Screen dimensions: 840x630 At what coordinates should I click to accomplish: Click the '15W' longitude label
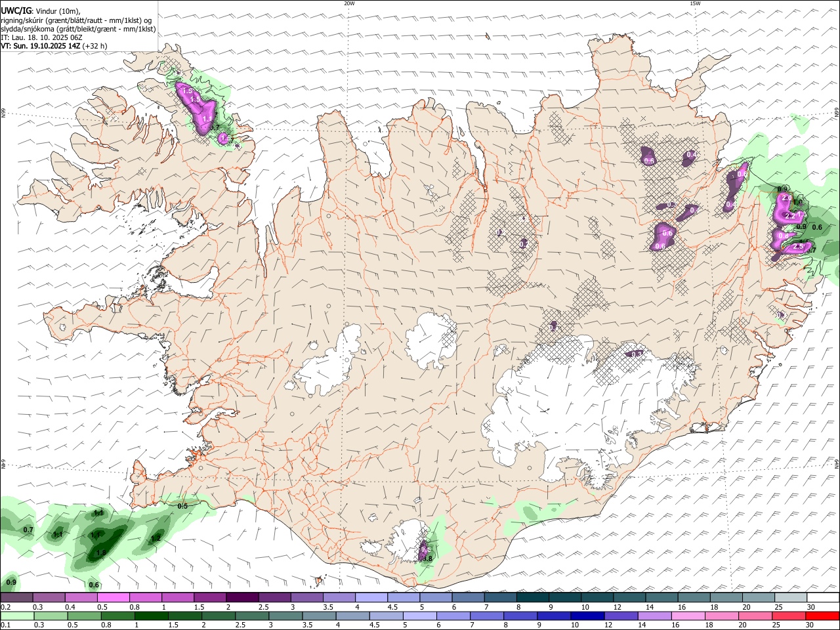click(695, 3)
